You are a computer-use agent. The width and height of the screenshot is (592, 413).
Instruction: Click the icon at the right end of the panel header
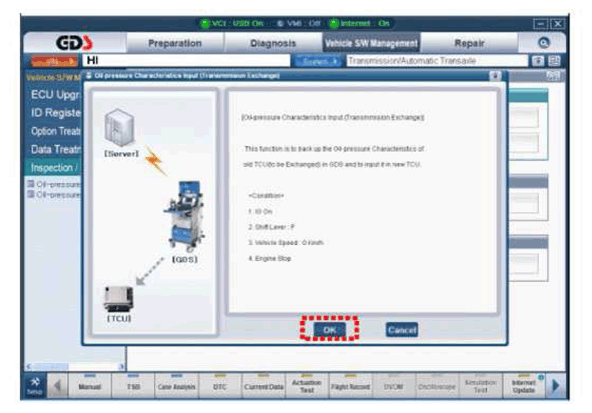pyautogui.click(x=553, y=76)
